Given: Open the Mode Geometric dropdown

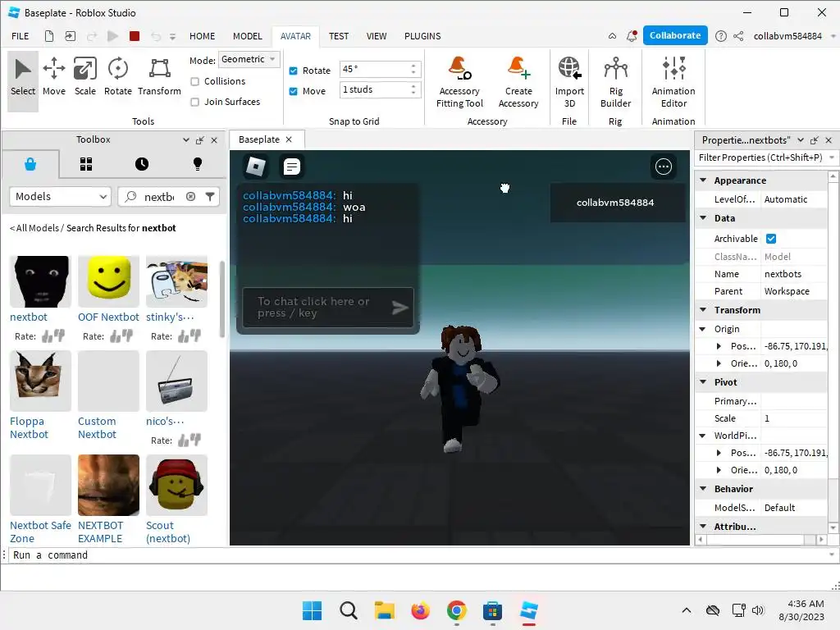Looking at the screenshot, I should click(249, 59).
